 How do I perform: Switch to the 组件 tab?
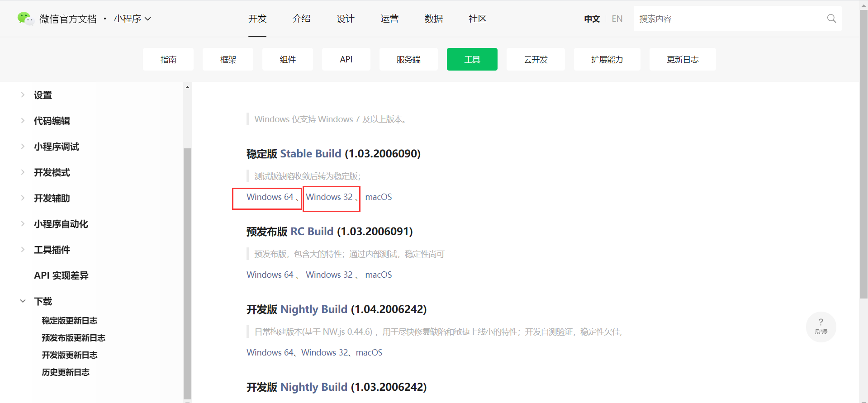[288, 59]
